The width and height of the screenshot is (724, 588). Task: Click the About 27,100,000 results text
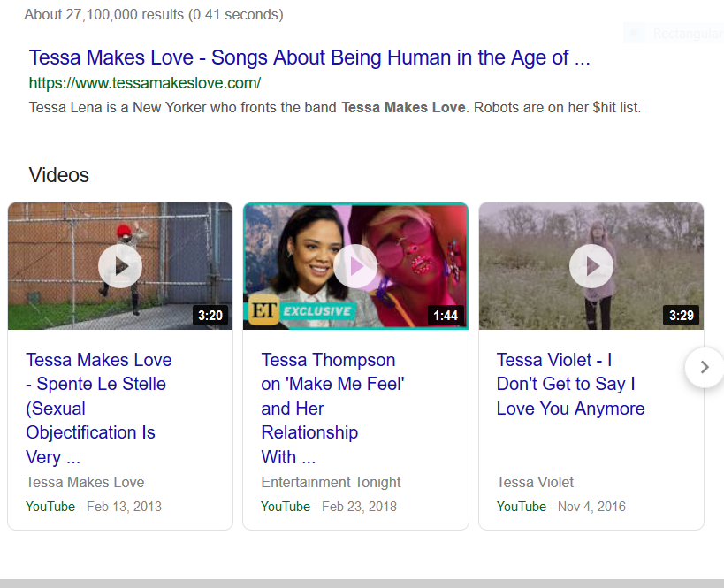[x=154, y=15]
